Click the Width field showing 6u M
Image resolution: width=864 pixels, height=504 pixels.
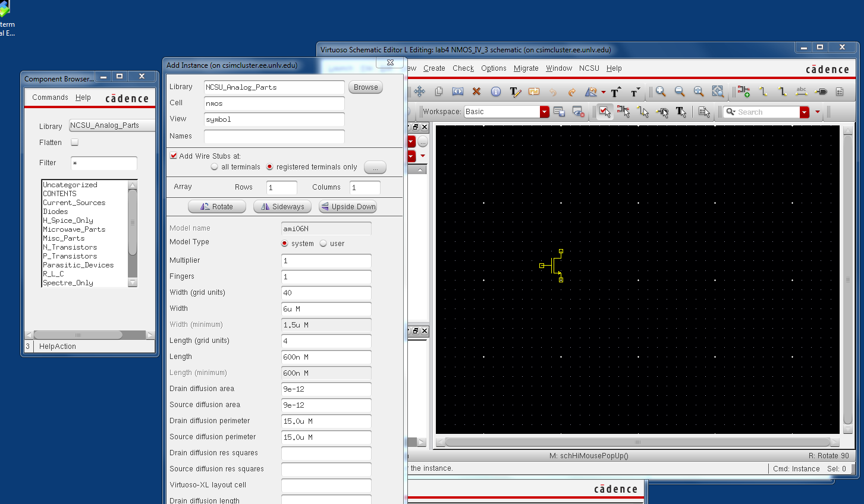click(326, 309)
